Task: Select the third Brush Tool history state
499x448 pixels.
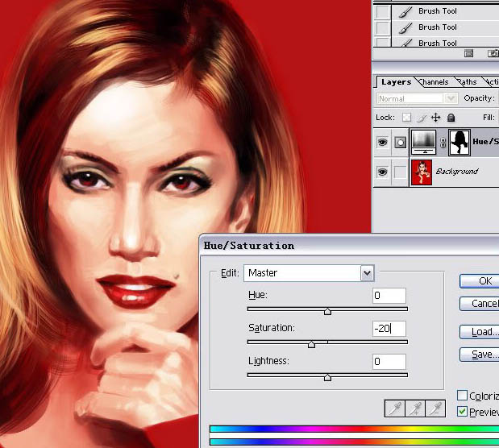Action: tap(446, 43)
